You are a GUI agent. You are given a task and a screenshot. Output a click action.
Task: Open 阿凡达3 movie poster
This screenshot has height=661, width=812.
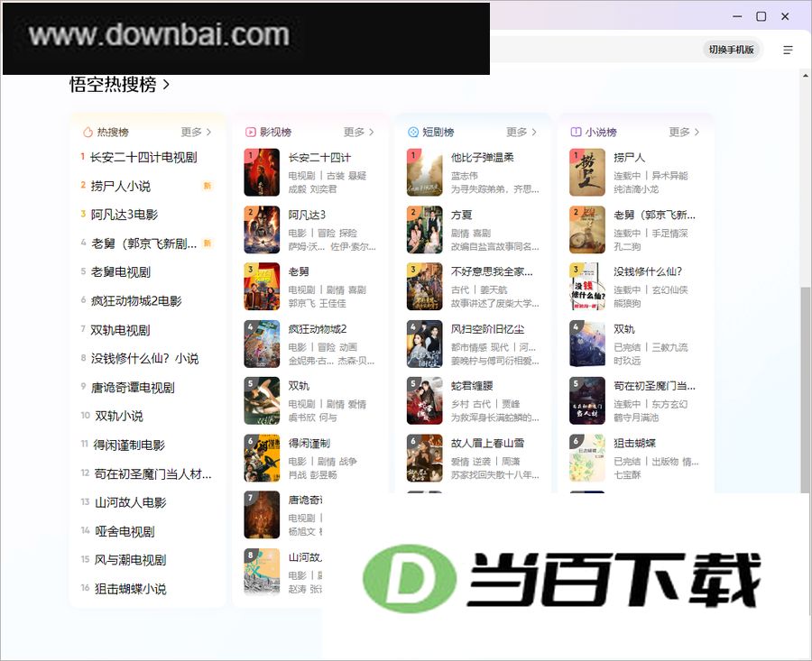pos(262,229)
